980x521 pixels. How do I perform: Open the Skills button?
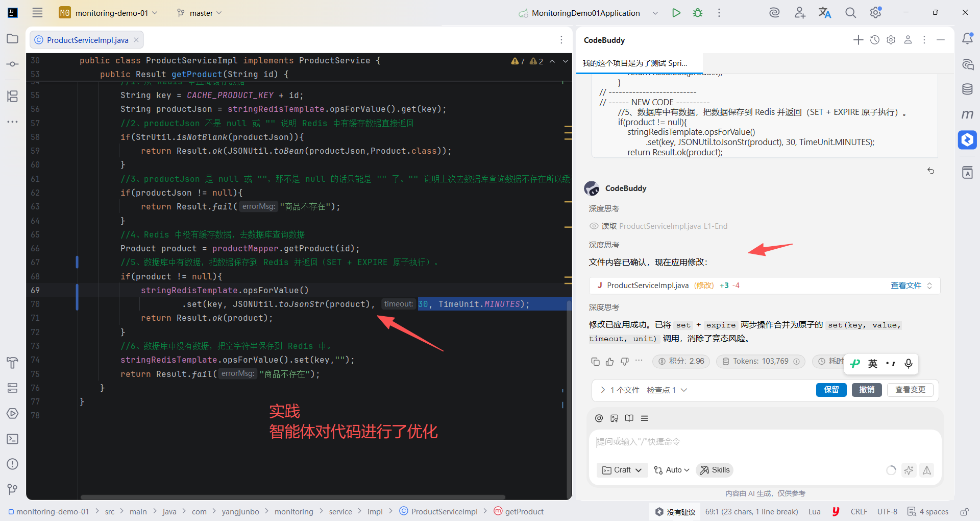pos(715,470)
